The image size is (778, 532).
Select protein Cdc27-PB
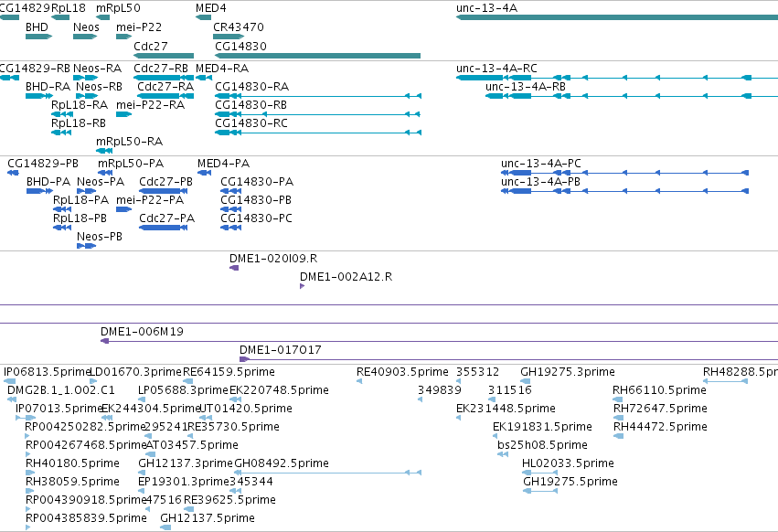[x=164, y=191]
